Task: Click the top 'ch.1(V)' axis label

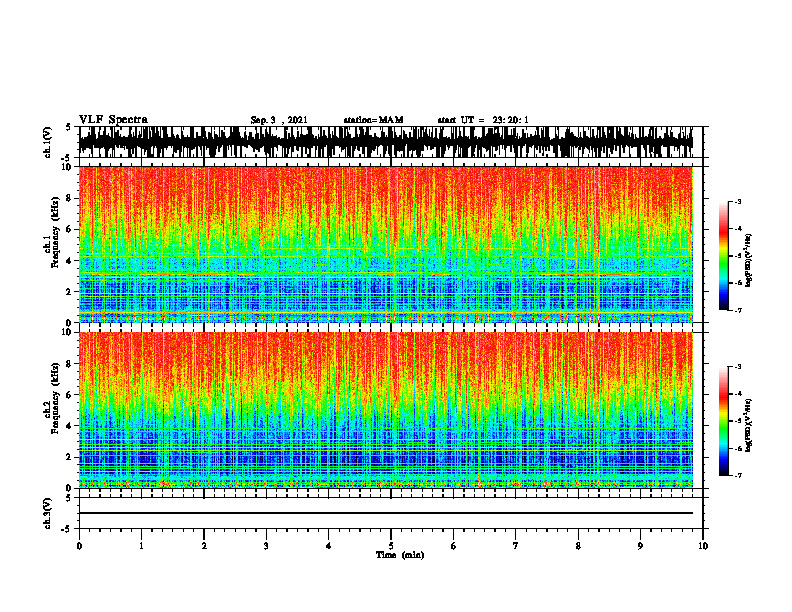Action: tap(47, 142)
